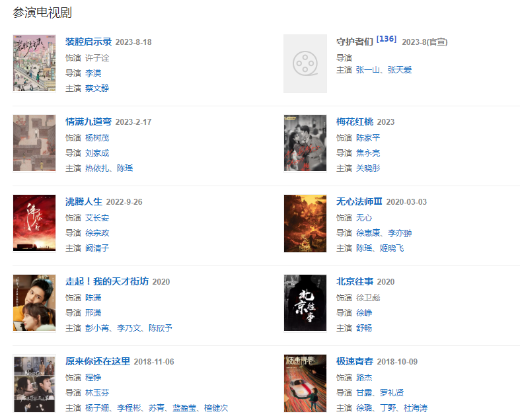This screenshot has height=420, width=520.
Task: Open the 北京往事 title link
Action: pos(355,281)
